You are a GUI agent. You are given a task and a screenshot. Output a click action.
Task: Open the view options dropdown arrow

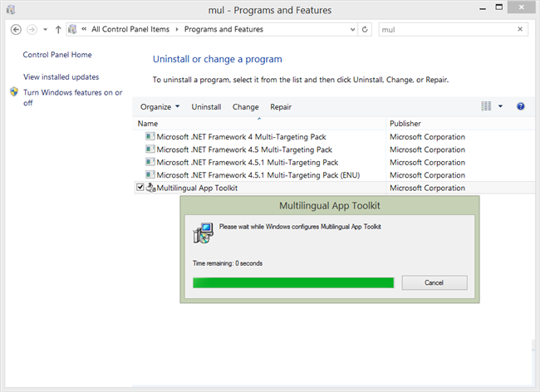click(x=500, y=106)
